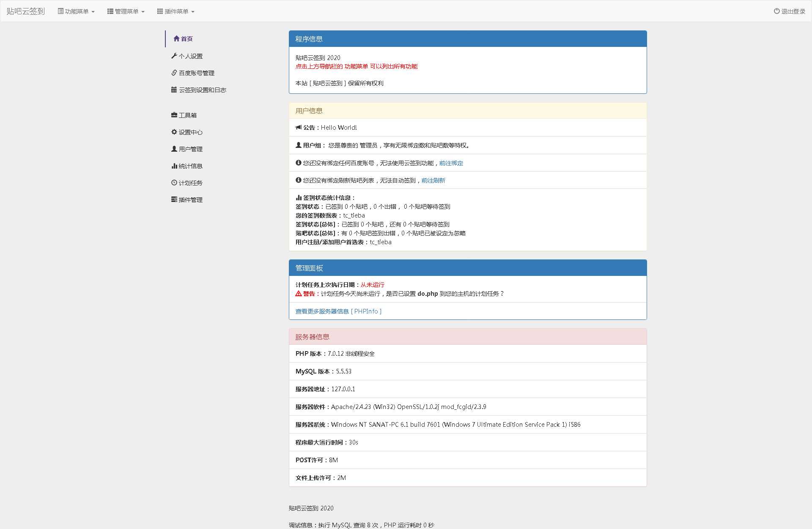Switch to the 首页 sidebar entry
This screenshot has height=529, width=812.
tap(187, 38)
